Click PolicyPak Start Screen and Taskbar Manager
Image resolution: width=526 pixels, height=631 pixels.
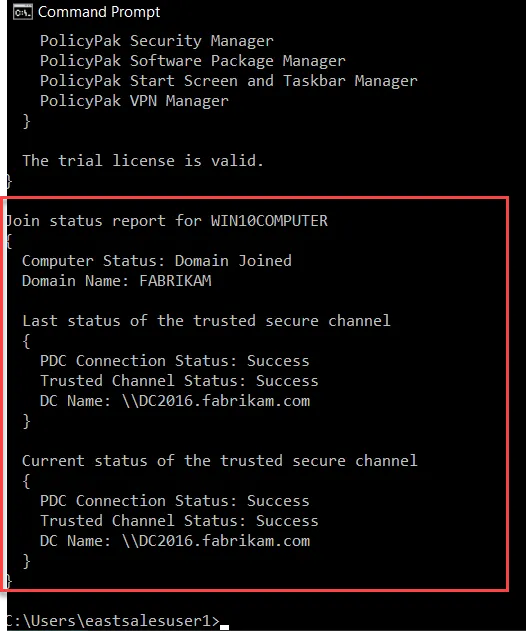click(x=229, y=81)
